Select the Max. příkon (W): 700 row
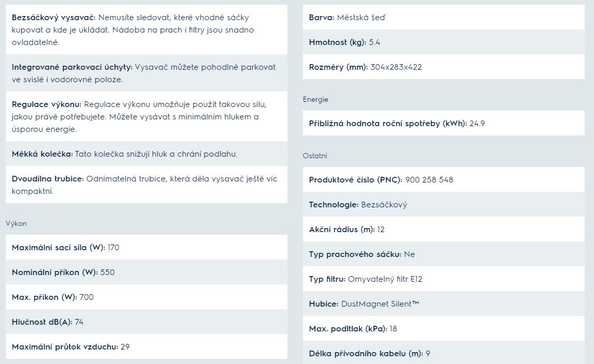 (x=146, y=297)
